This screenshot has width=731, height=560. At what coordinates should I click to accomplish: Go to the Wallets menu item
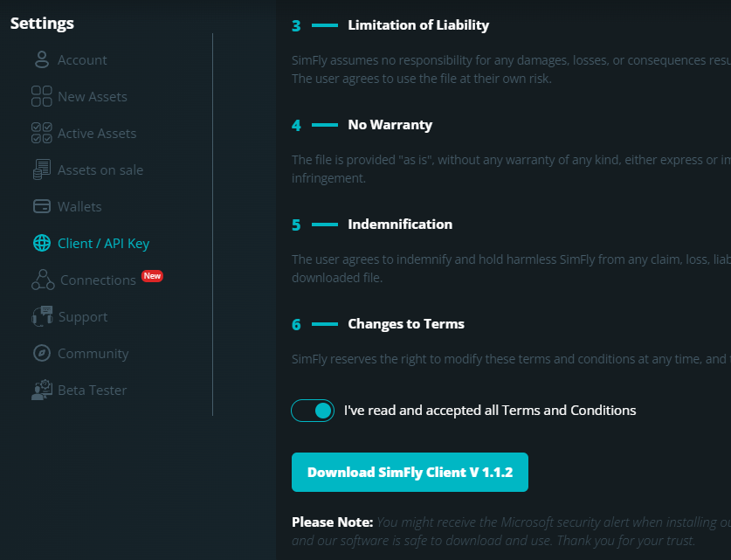pos(79,207)
